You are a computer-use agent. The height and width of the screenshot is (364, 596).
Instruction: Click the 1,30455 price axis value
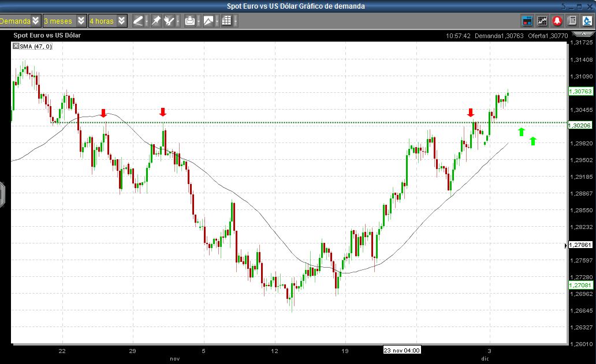click(581, 110)
